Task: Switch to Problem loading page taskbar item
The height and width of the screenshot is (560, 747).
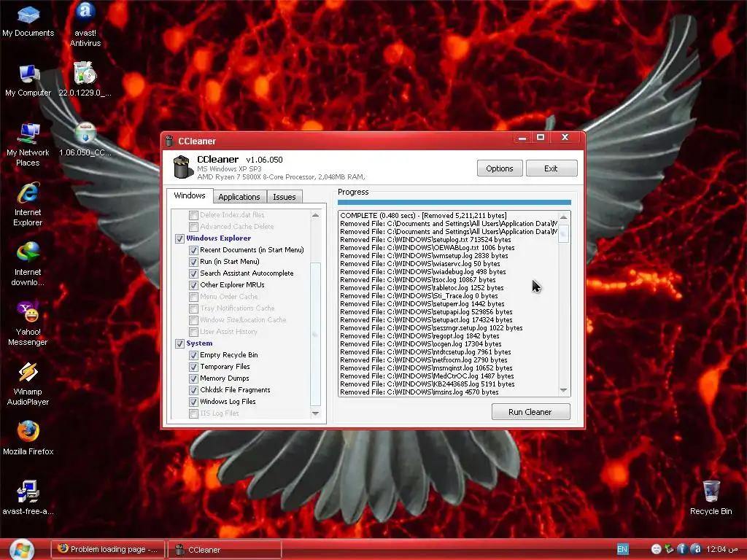Action: (x=108, y=549)
